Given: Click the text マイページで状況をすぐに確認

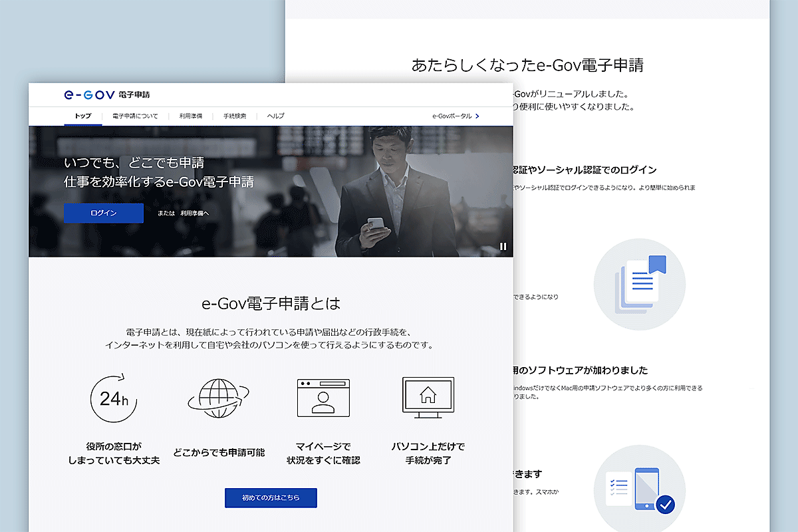Looking at the screenshot, I should click(x=323, y=453).
